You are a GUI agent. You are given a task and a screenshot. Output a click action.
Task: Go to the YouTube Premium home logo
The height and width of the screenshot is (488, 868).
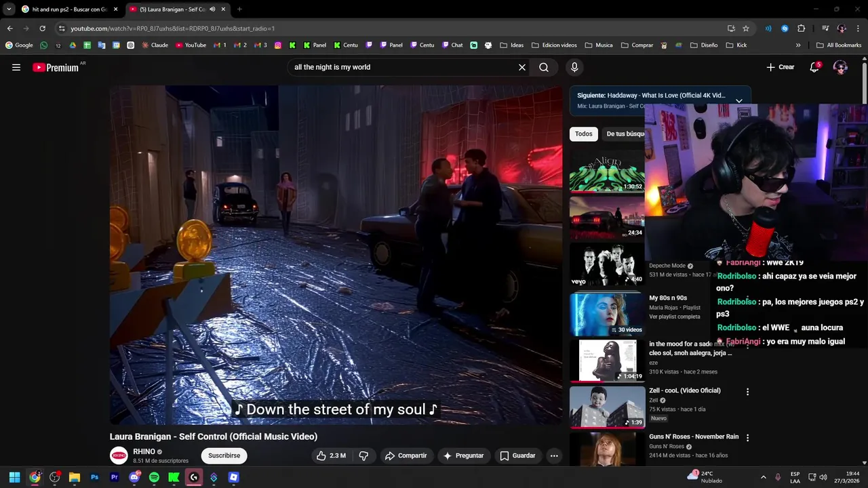[x=56, y=67]
